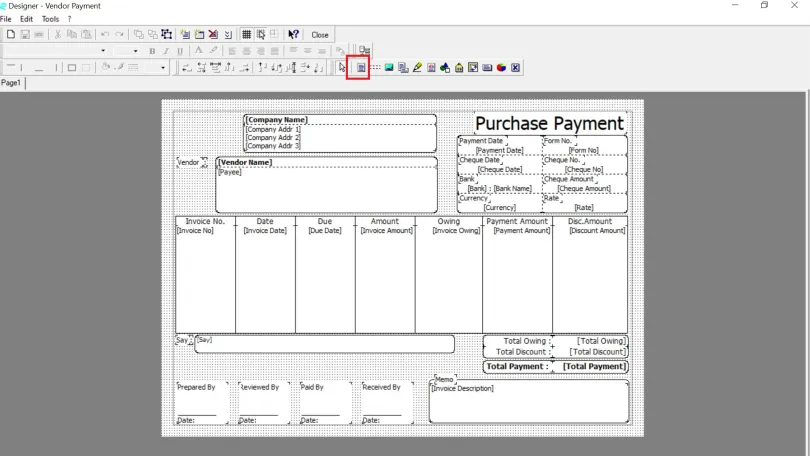Click the font color A icon
Viewport: 810px width, 456px height.
199,51
